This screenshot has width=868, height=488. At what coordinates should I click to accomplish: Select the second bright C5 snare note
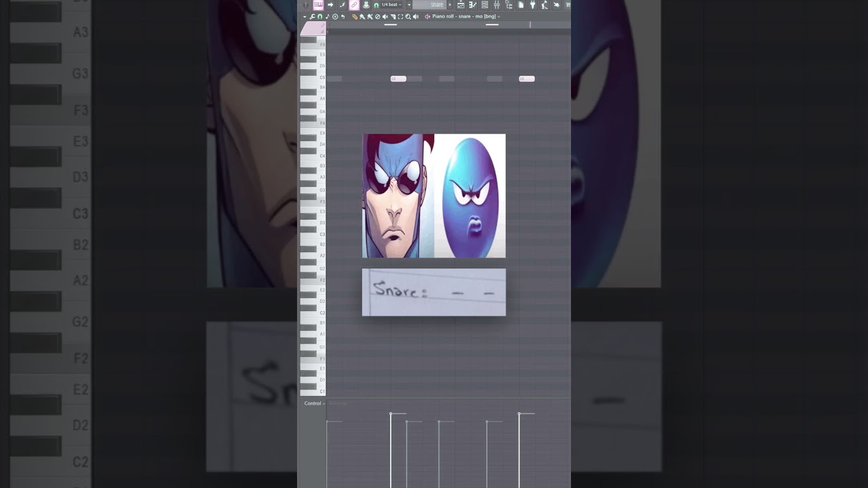point(527,79)
